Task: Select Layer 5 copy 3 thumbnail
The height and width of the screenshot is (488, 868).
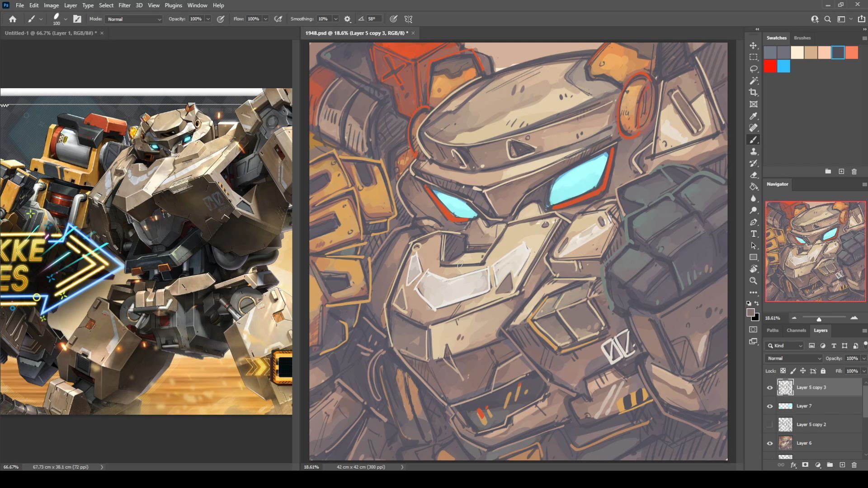Action: pyautogui.click(x=785, y=387)
